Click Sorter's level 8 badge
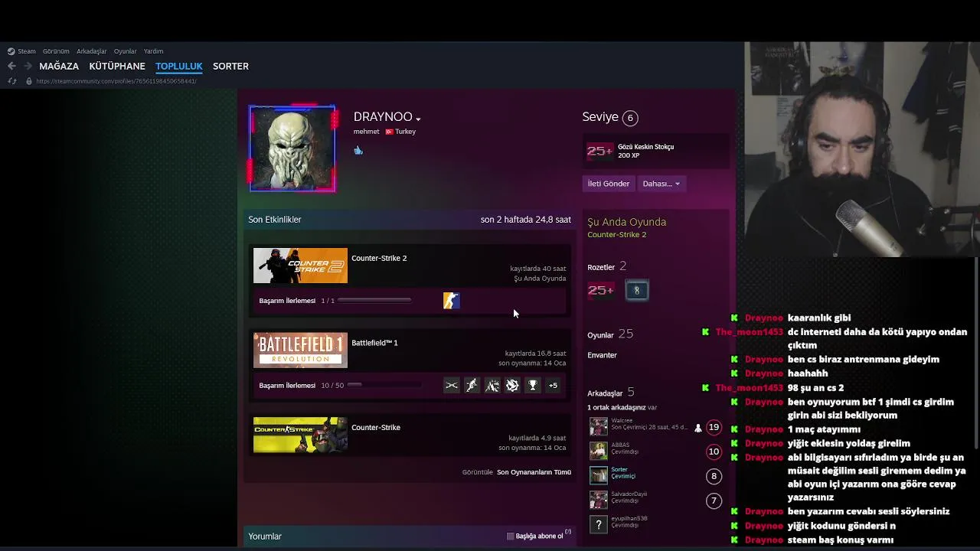The height and width of the screenshot is (551, 980). tap(714, 476)
